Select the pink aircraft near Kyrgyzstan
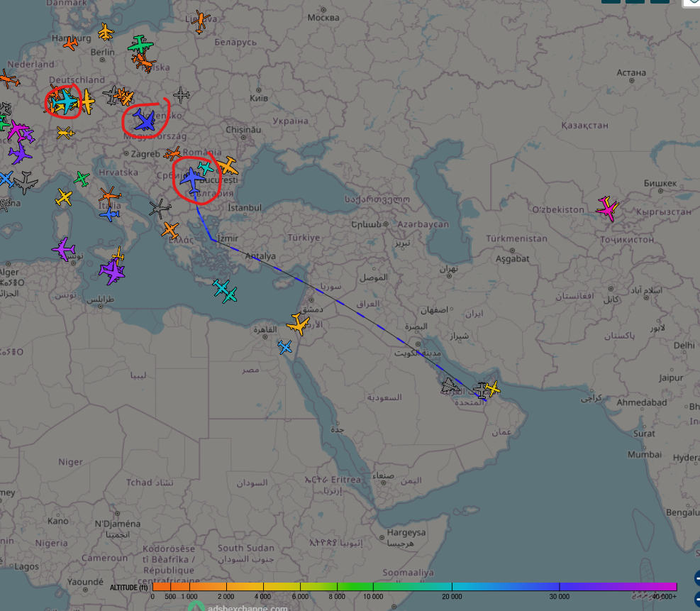The width and height of the screenshot is (700, 611). (x=607, y=209)
